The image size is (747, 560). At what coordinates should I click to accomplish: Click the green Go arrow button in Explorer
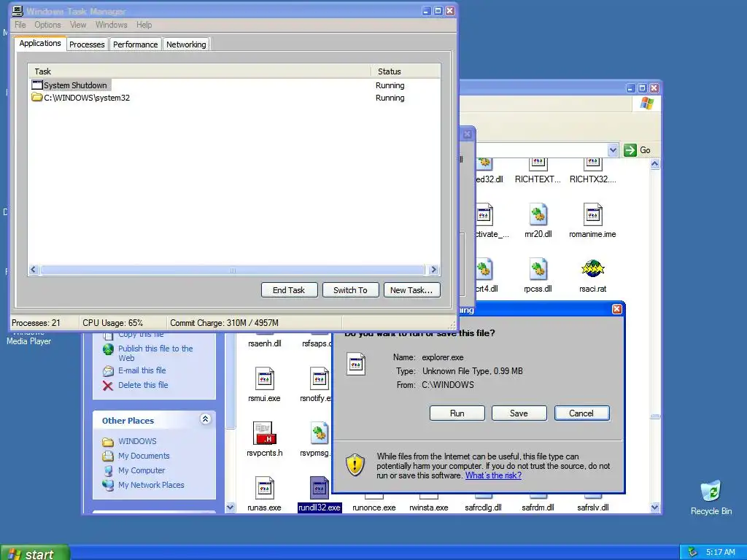coord(630,150)
